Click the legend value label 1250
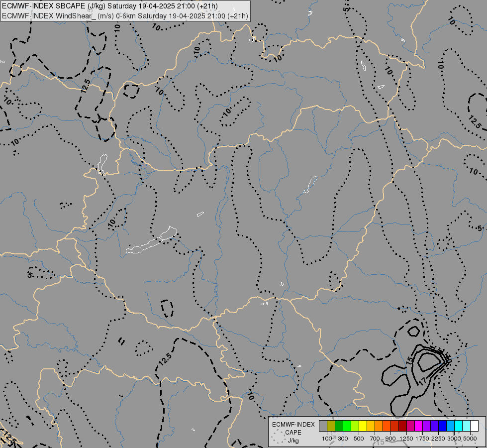487x448 pixels. (406, 439)
